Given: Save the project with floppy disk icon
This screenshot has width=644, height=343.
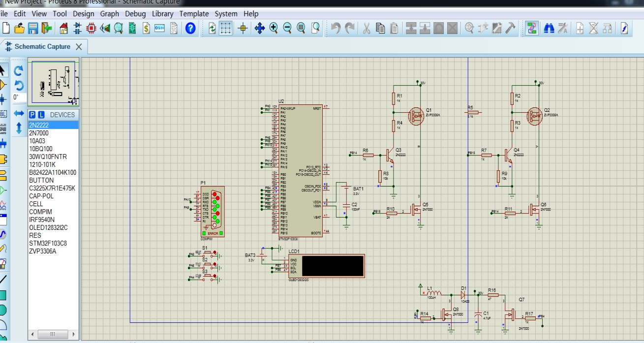Looking at the screenshot, I should (33, 28).
